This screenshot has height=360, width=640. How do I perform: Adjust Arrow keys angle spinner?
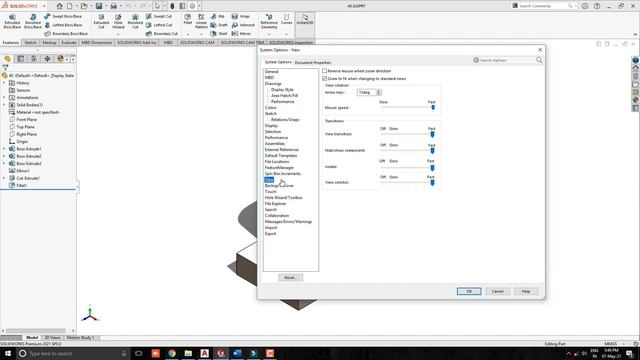[378, 93]
